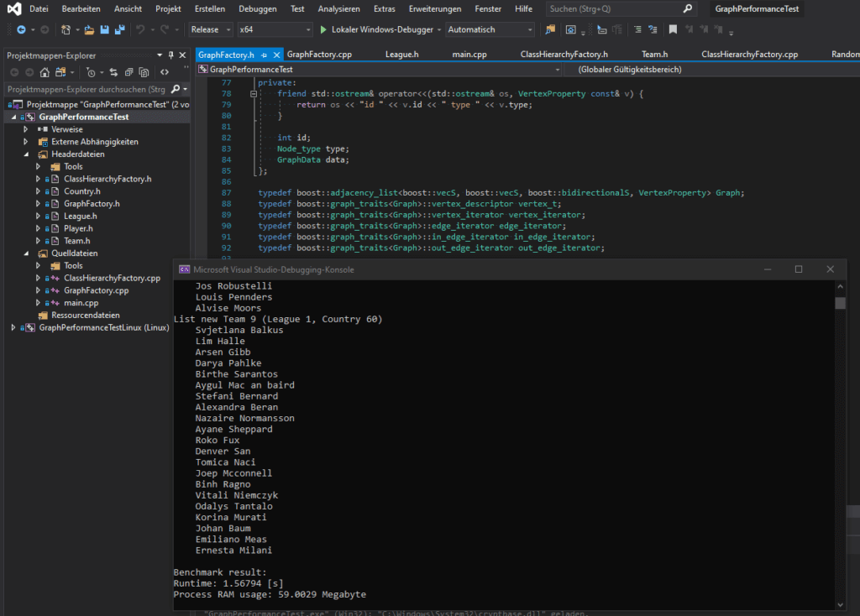Sync with active document in Projektmappen-Explorer
Viewport: 860px width, 616px height.
[114, 72]
